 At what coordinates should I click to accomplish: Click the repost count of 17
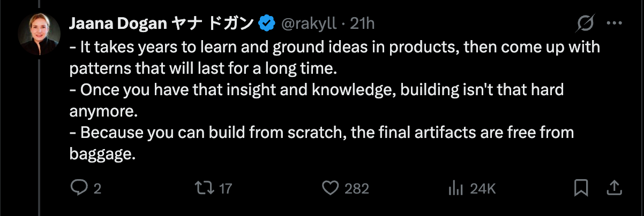click(226, 188)
